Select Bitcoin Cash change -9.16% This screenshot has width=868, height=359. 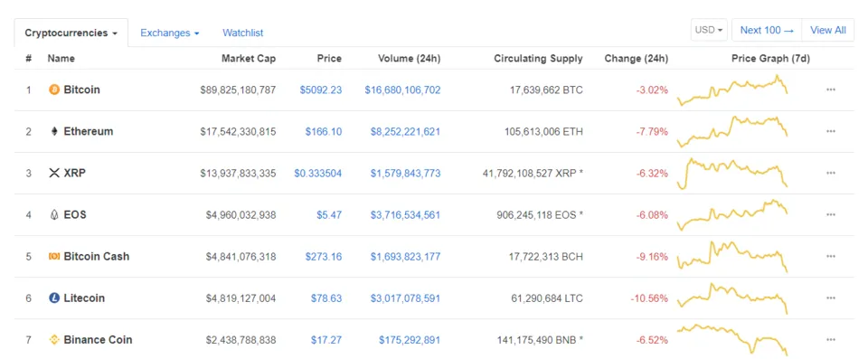652,257
